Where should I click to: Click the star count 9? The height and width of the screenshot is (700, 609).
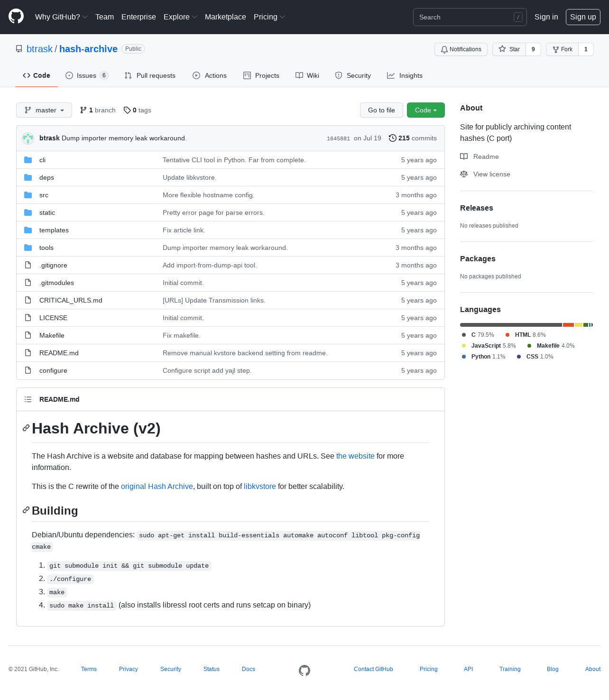point(533,49)
